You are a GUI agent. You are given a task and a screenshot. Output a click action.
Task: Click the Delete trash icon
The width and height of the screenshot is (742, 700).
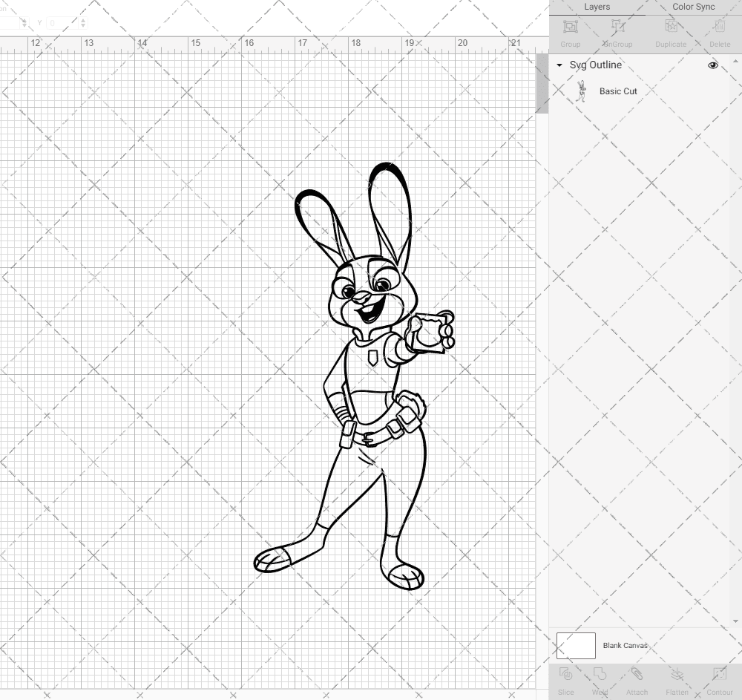720,27
